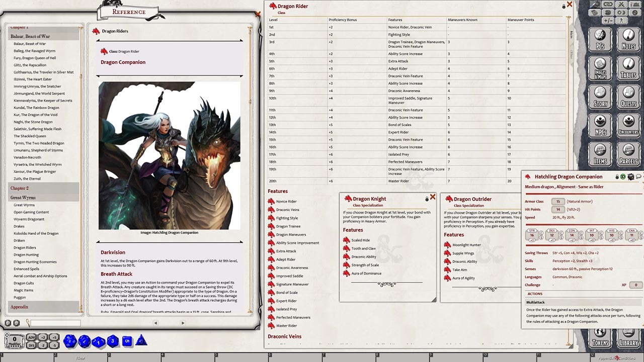The image size is (644, 362).
Task: Roll the blue d20 die
Action: [x=69, y=340]
